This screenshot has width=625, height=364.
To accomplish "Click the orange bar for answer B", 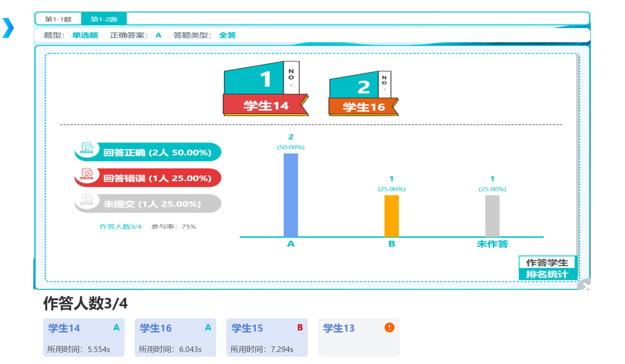I will 391,216.
